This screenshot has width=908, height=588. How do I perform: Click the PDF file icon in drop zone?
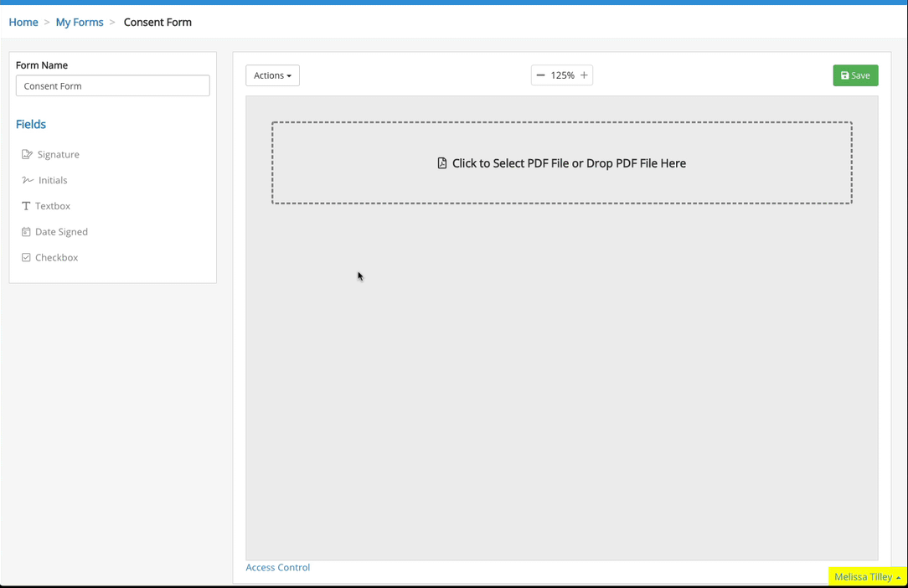(441, 163)
